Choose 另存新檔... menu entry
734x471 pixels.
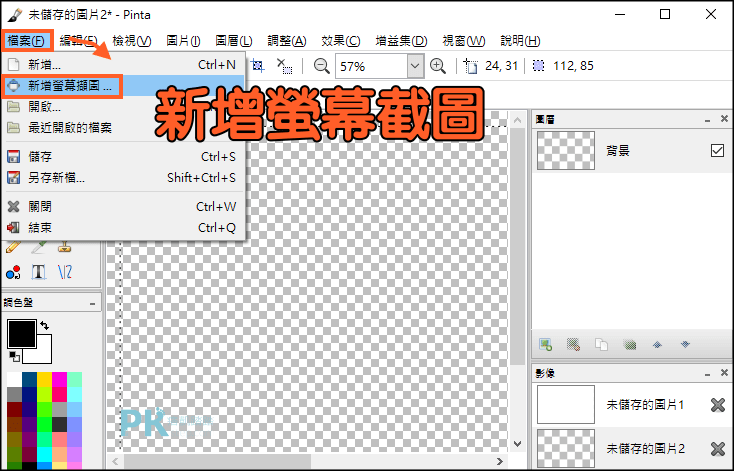tap(124, 177)
